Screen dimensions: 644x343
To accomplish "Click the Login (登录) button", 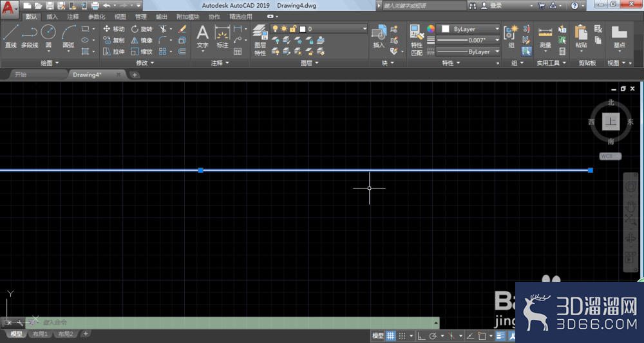I will tap(495, 6).
